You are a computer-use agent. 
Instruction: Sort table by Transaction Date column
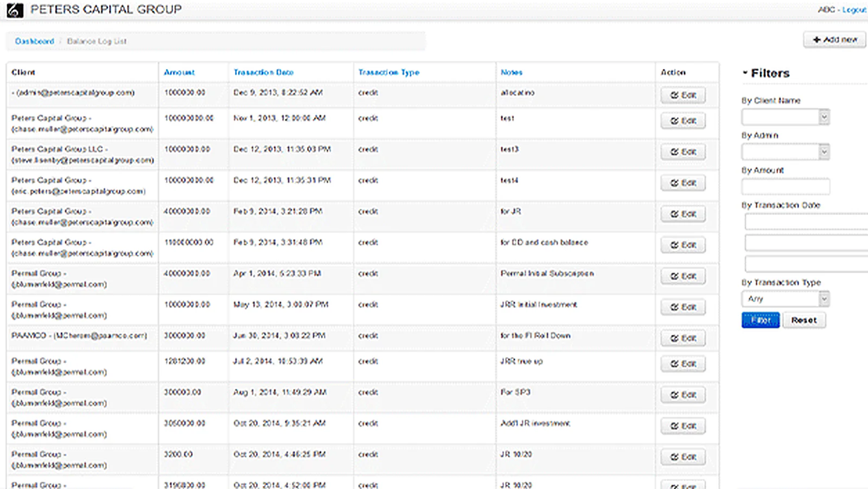click(x=263, y=72)
